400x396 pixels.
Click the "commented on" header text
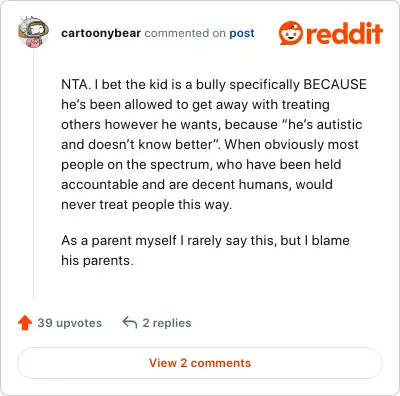click(185, 33)
